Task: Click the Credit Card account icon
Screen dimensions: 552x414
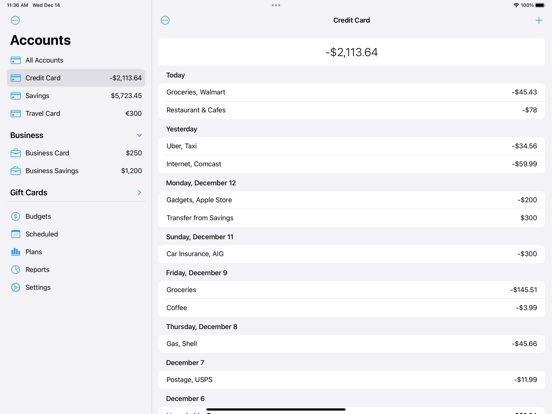Action: 15,78
